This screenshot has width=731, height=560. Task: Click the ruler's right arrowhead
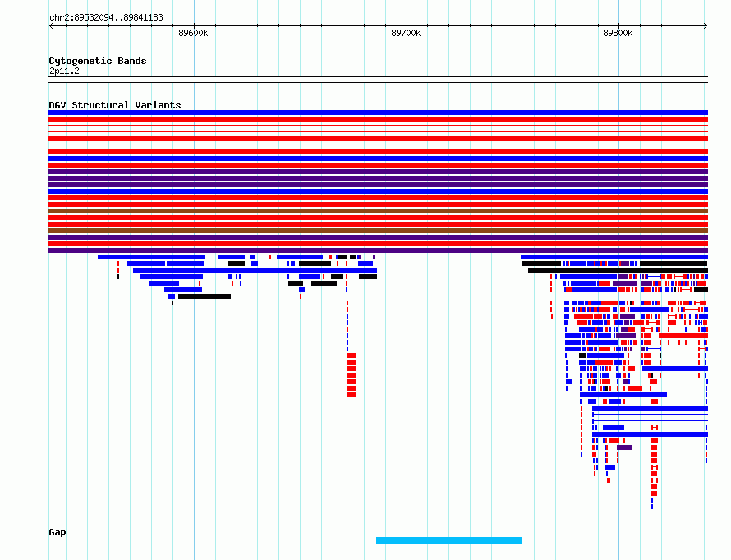(706, 26)
